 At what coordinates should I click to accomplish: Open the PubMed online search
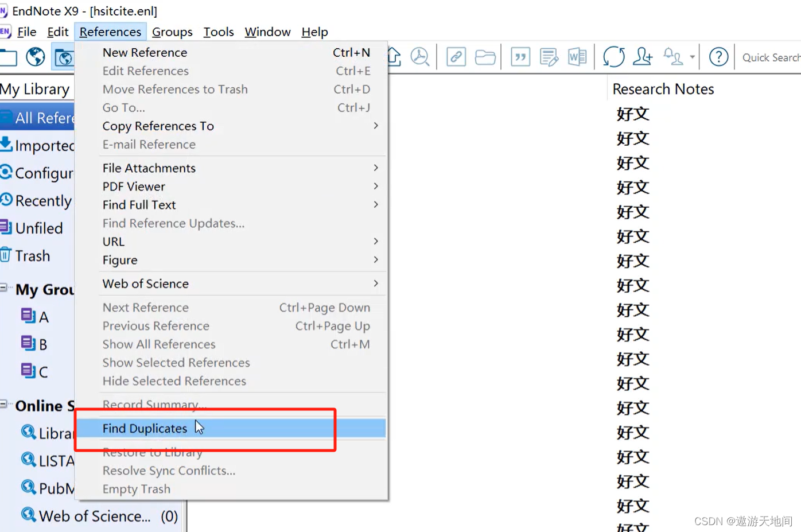point(48,488)
